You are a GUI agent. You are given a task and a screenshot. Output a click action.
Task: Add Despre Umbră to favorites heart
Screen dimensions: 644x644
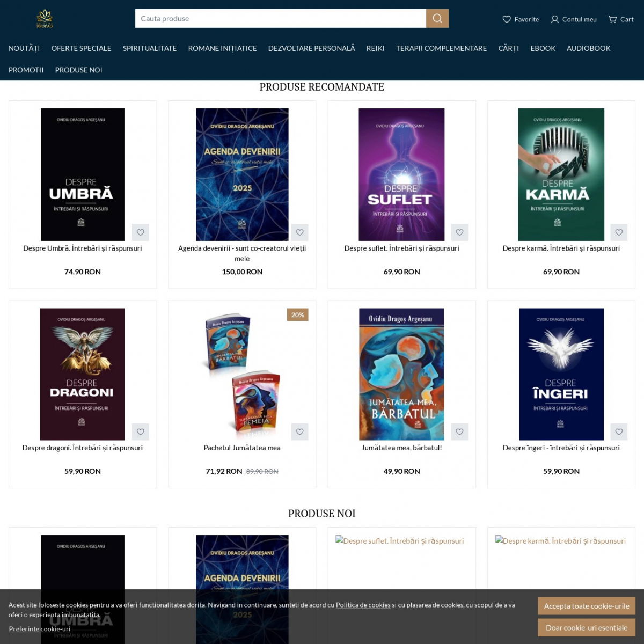pos(141,232)
